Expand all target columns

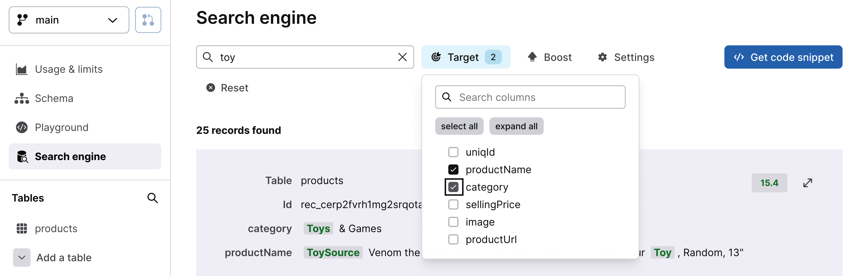[516, 126]
